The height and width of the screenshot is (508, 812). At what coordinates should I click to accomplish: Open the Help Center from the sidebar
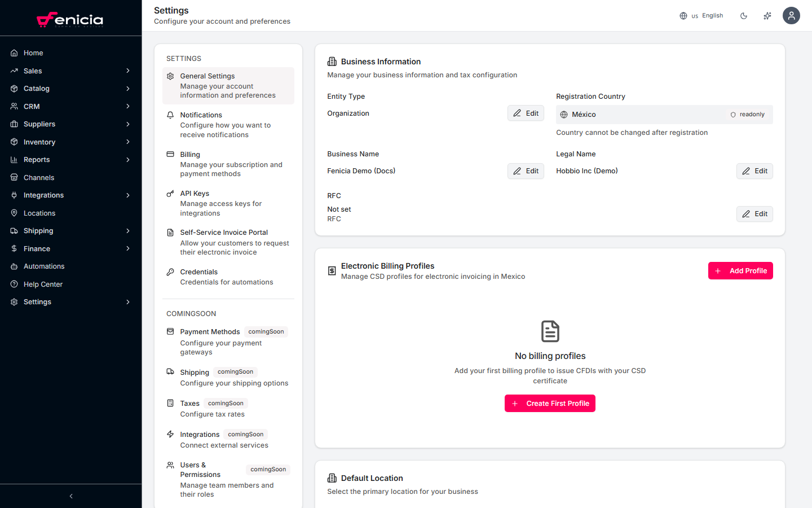44,284
